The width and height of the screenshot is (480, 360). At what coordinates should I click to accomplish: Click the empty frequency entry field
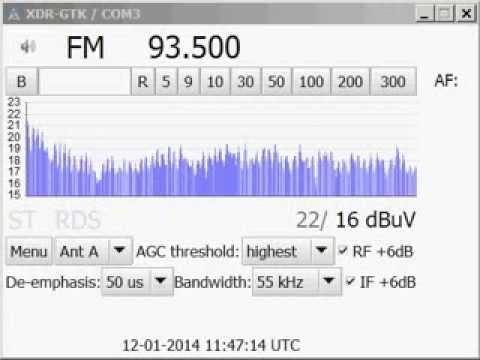[85, 82]
